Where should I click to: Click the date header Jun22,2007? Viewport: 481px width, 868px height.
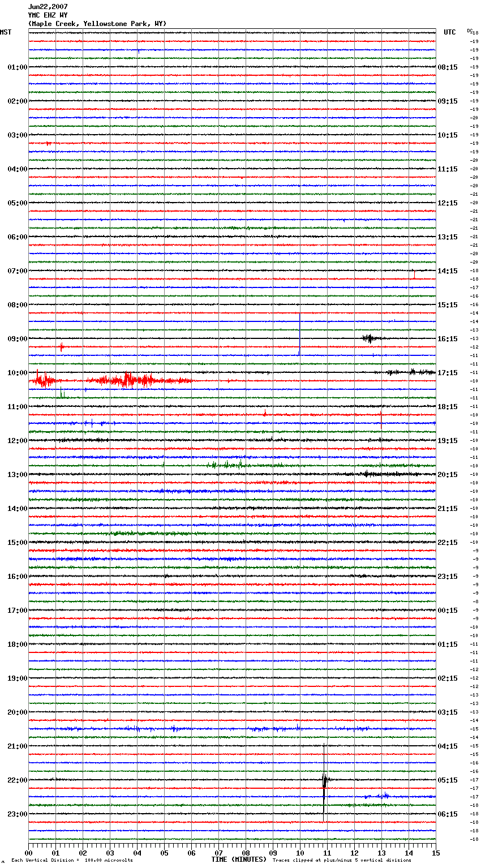[x=48, y=7]
